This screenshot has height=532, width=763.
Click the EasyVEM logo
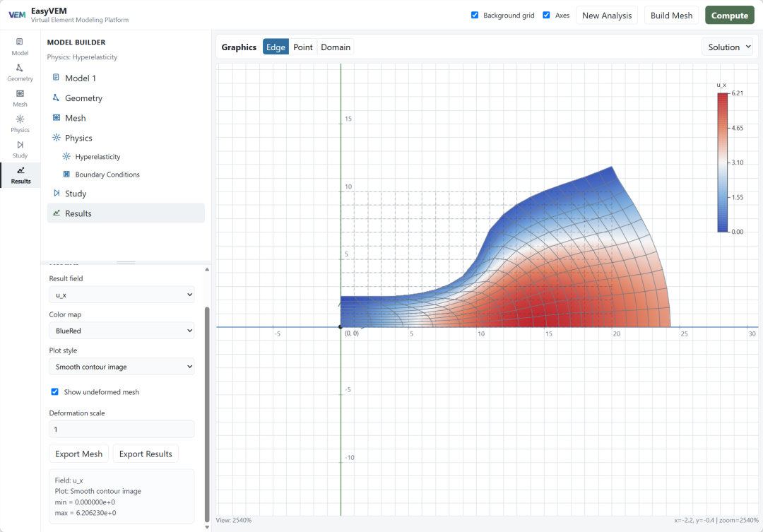pyautogui.click(x=17, y=15)
